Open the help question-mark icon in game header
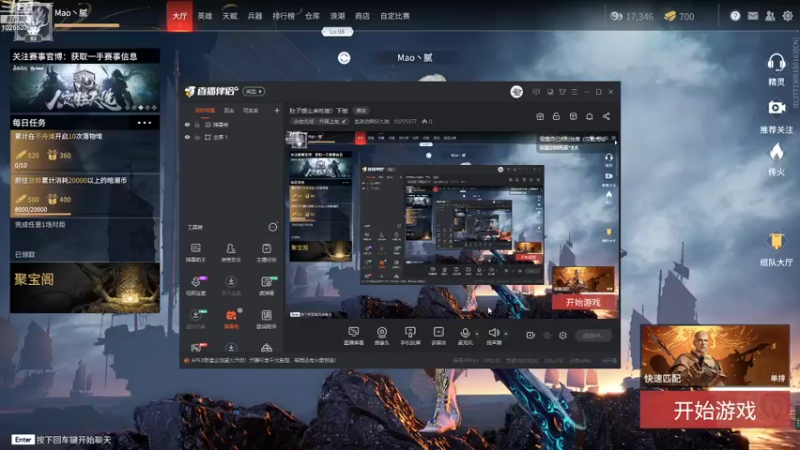This screenshot has height=450, width=800. 735,16
